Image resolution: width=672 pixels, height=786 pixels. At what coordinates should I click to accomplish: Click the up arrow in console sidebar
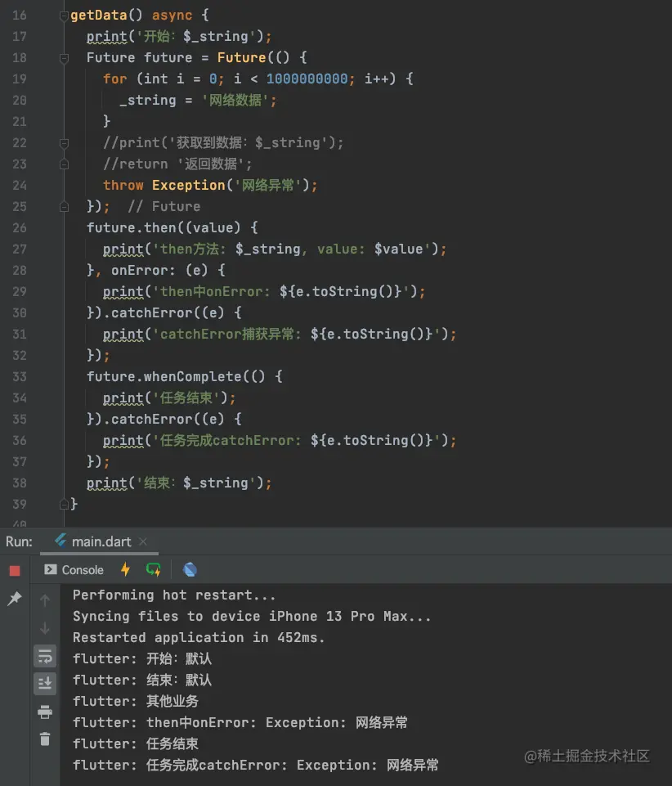[45, 600]
